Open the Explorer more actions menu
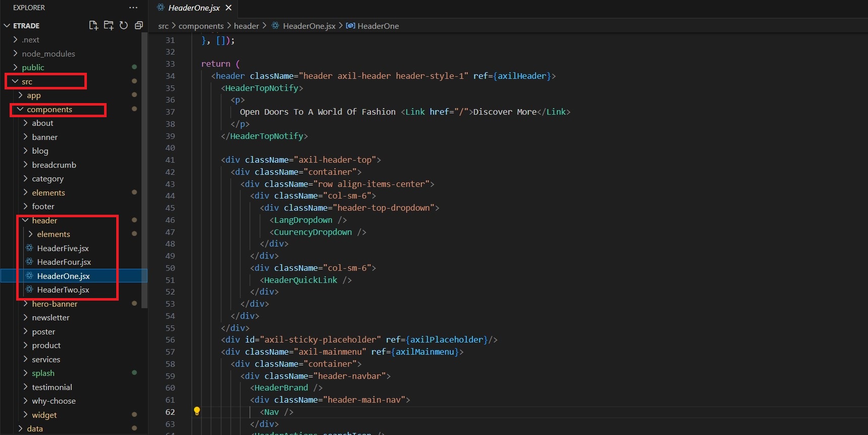The image size is (868, 435). coord(133,8)
